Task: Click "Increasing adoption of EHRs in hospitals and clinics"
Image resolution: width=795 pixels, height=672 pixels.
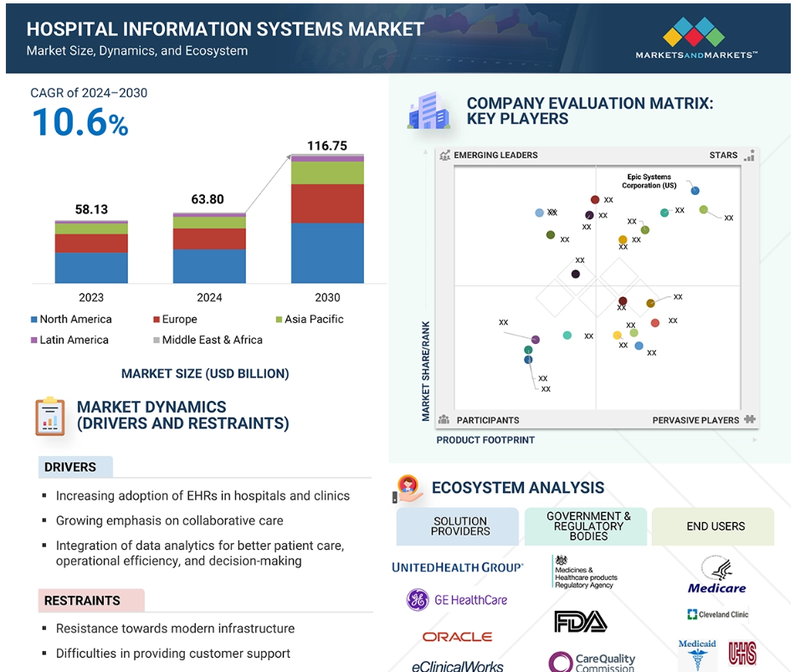Action: tap(203, 495)
